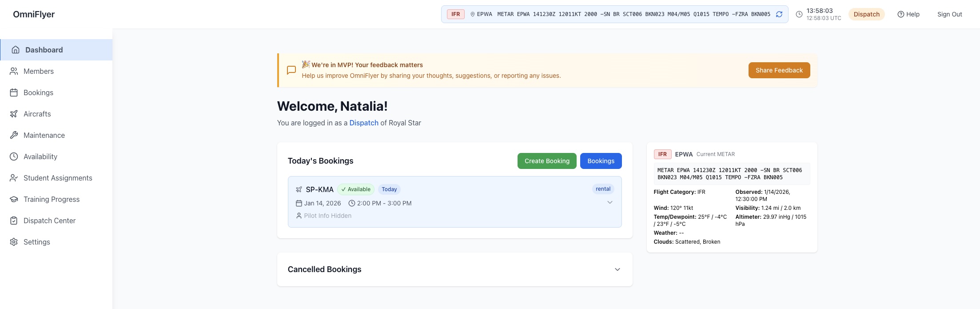The width and height of the screenshot is (980, 309).
Task: Open Student Assignments from the sidebar
Action: coord(58,178)
